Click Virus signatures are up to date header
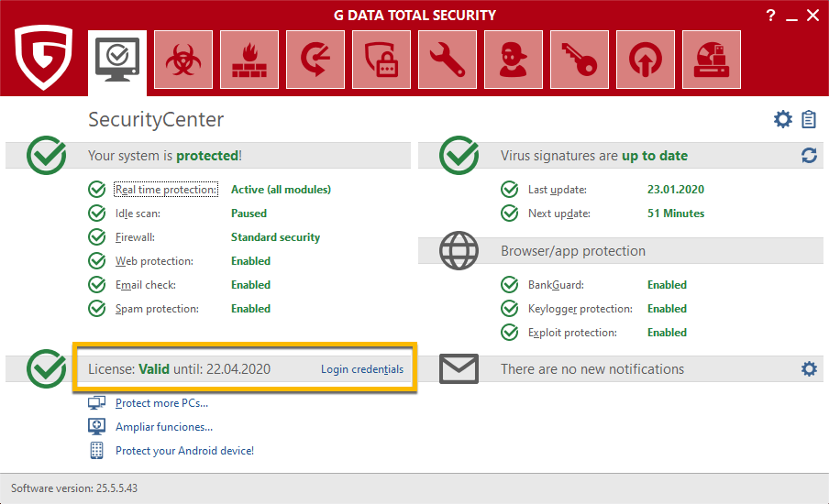This screenshot has width=829, height=504. (x=594, y=156)
